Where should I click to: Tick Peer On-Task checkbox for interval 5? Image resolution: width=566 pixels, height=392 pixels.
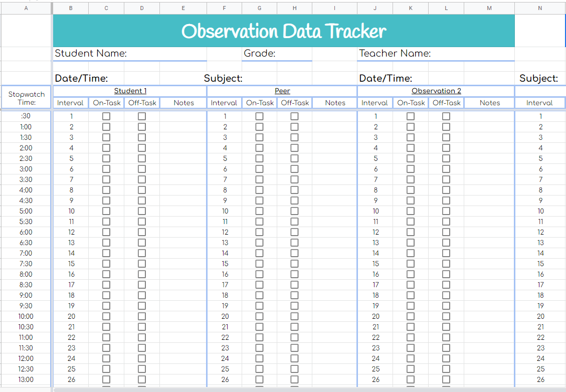pyautogui.click(x=259, y=158)
